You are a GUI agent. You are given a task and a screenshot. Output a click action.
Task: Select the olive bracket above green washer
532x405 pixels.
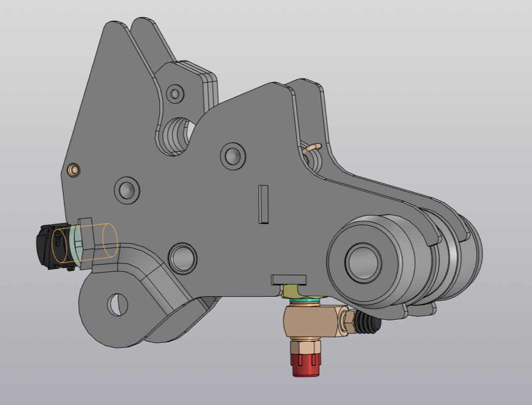pos(292,293)
